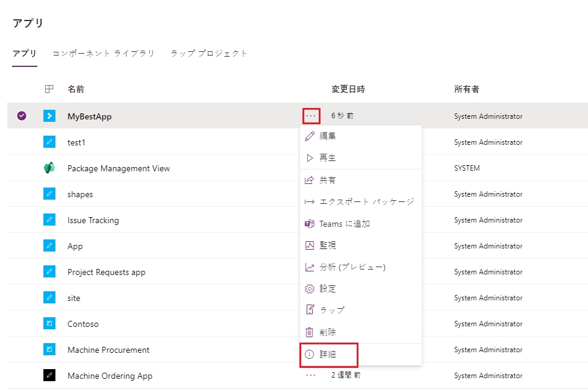Viewport: 588px width, 389px height.
Task: Click the monitor icon next to 監視
Action: [x=310, y=245]
